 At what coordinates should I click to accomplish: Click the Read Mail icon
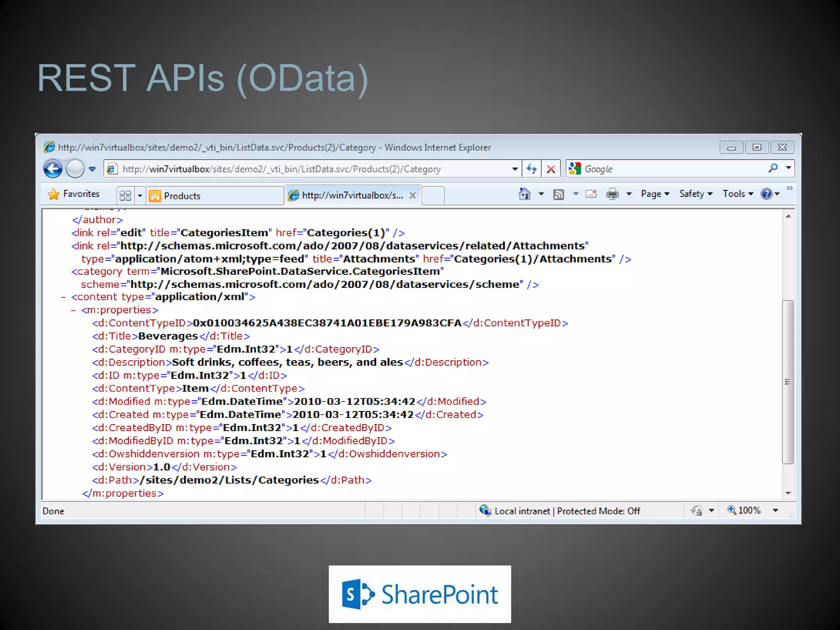click(591, 194)
